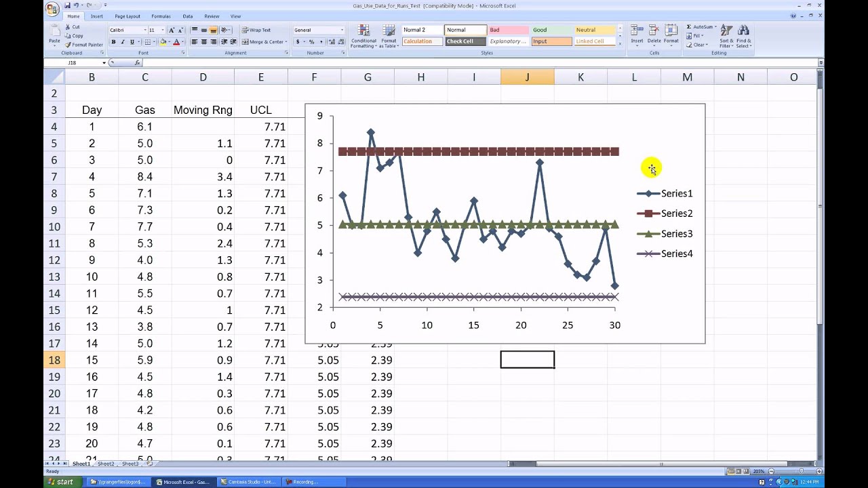Apply the Bad cell style
The image size is (868, 488).
508,30
